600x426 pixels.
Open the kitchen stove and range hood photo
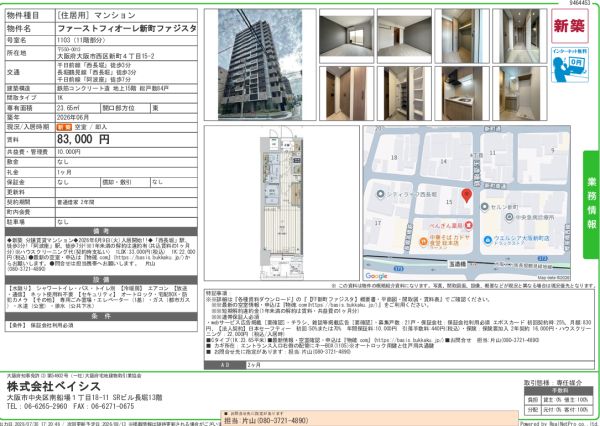tap(462, 93)
